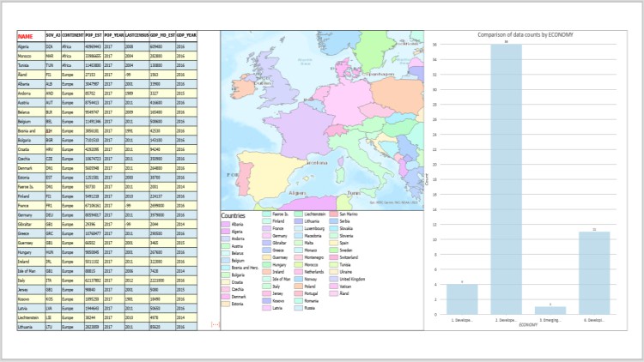Select the NAME column header
Screen dimensions: 644x362
click(31, 36)
